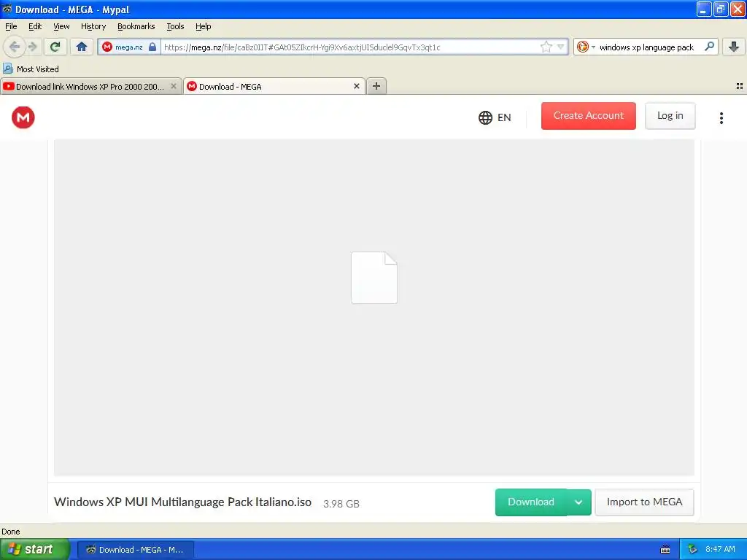This screenshot has width=747, height=560.
Task: Open the Help menu
Action: [204, 26]
